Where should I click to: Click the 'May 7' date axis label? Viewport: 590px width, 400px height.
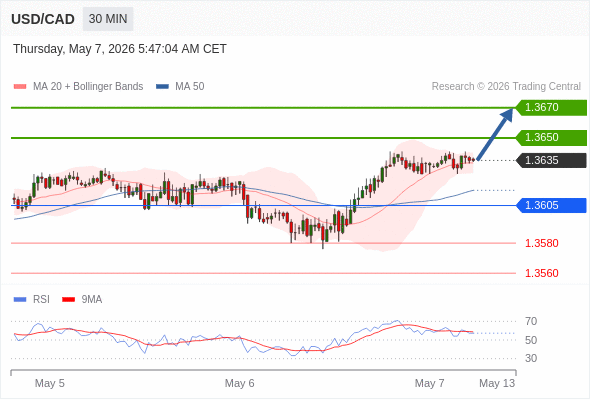click(x=429, y=383)
